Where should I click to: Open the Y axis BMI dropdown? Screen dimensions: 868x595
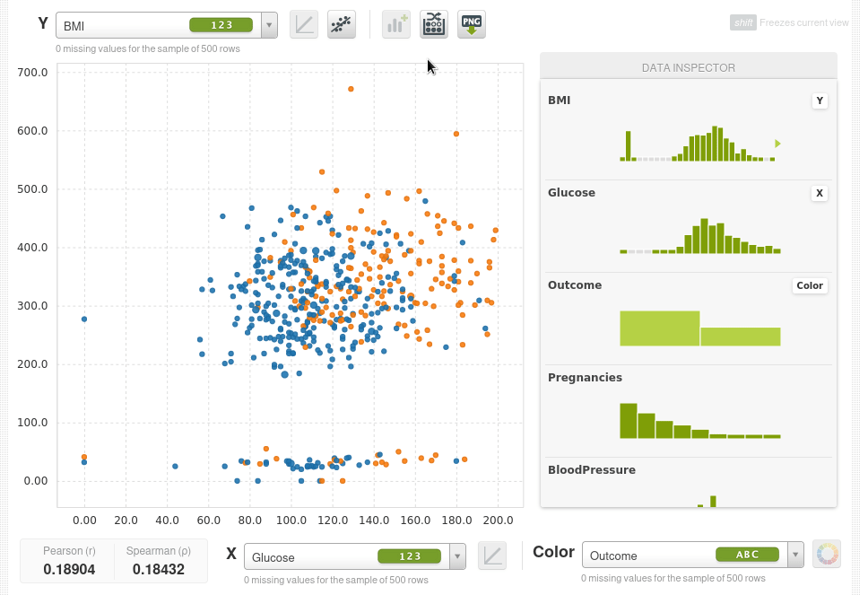pos(269,26)
